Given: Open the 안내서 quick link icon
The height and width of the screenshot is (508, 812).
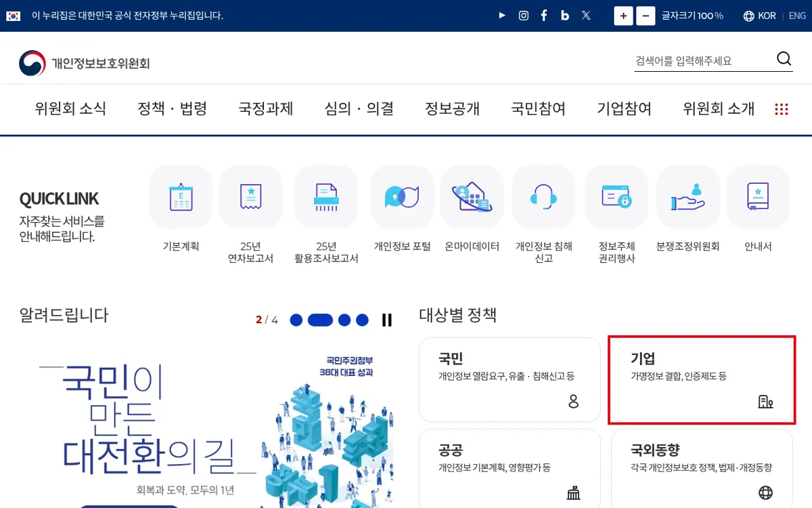Looking at the screenshot, I should coord(758,196).
